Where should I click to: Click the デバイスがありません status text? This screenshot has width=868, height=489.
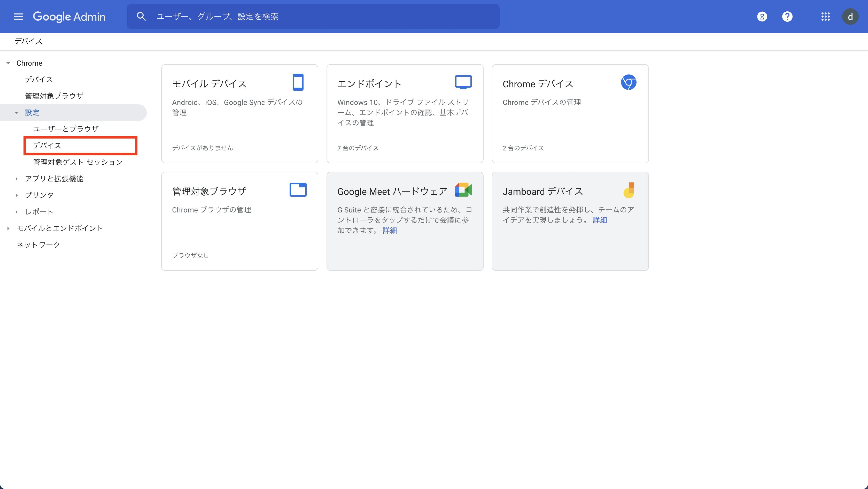click(x=203, y=148)
